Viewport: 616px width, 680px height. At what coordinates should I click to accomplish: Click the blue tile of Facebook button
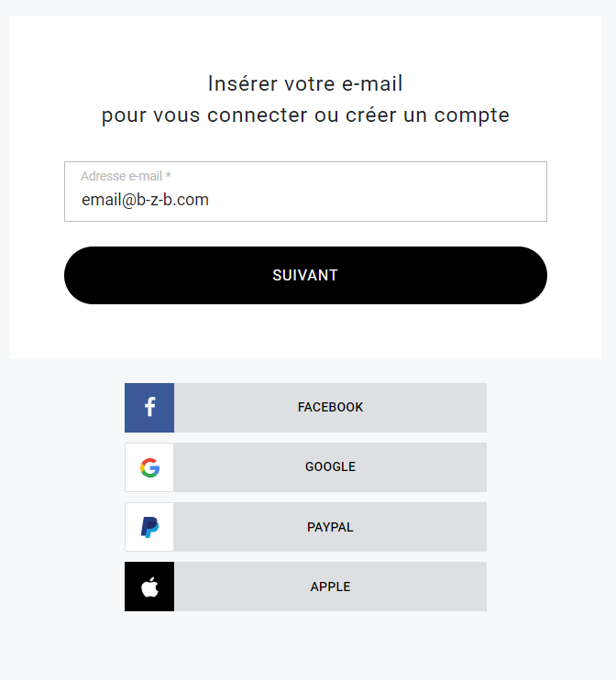point(149,408)
